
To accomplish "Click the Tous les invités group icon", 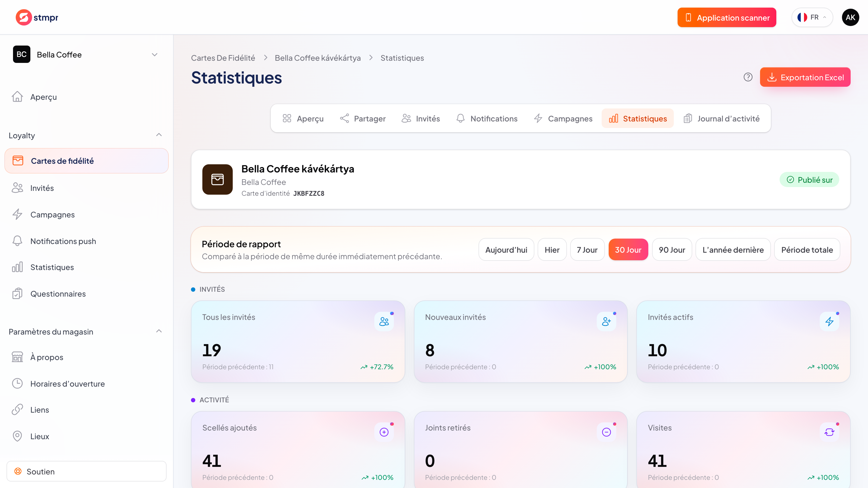I will (384, 321).
